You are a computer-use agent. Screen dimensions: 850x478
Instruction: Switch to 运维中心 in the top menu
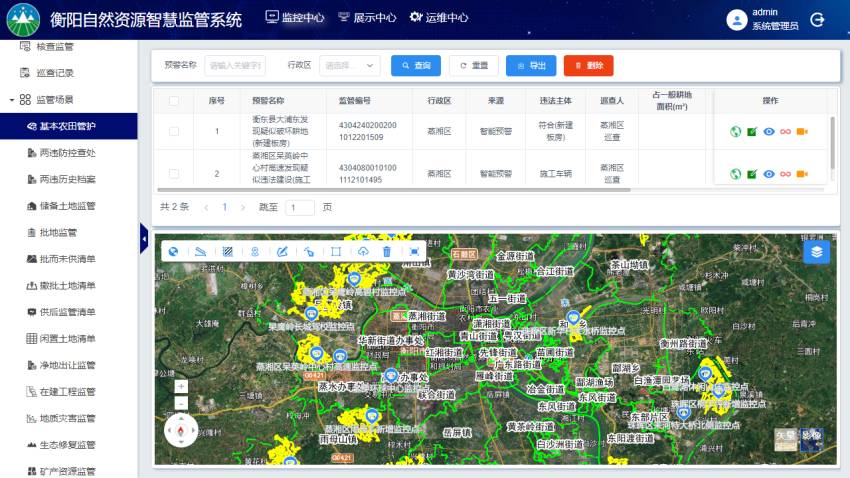click(438, 18)
